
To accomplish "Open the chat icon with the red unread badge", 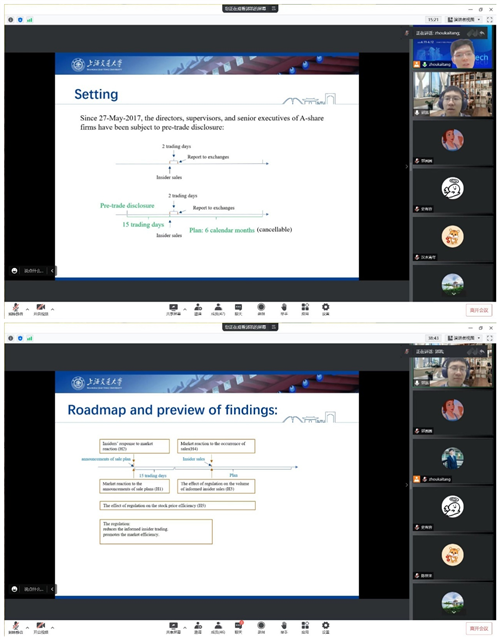I will 239,627.
